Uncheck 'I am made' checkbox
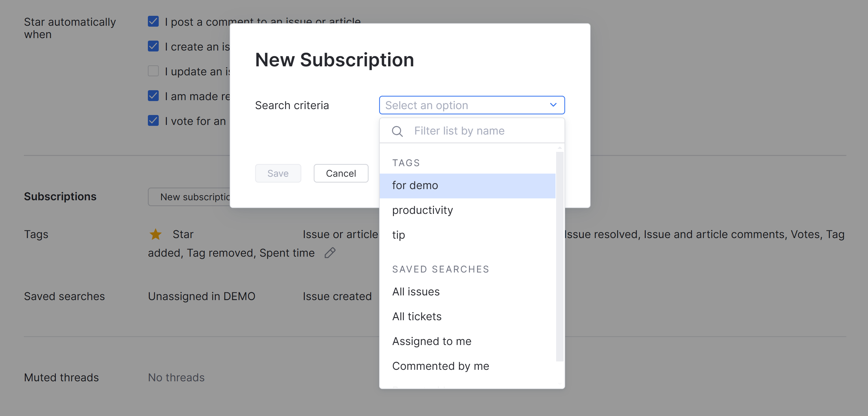 click(153, 96)
